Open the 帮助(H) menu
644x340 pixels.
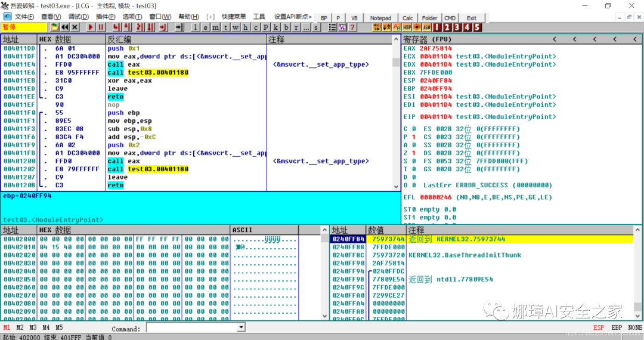pyautogui.click(x=188, y=17)
